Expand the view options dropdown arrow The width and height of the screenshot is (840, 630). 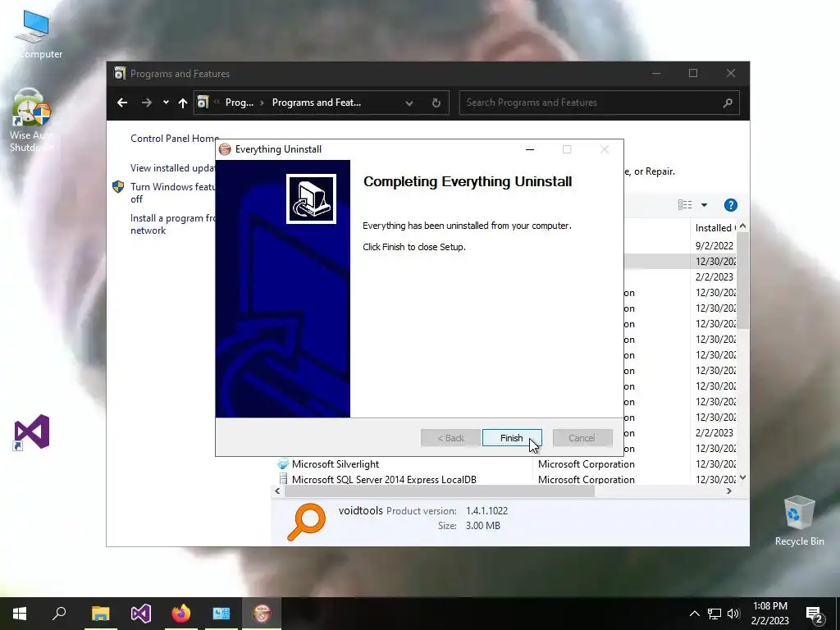tap(704, 205)
